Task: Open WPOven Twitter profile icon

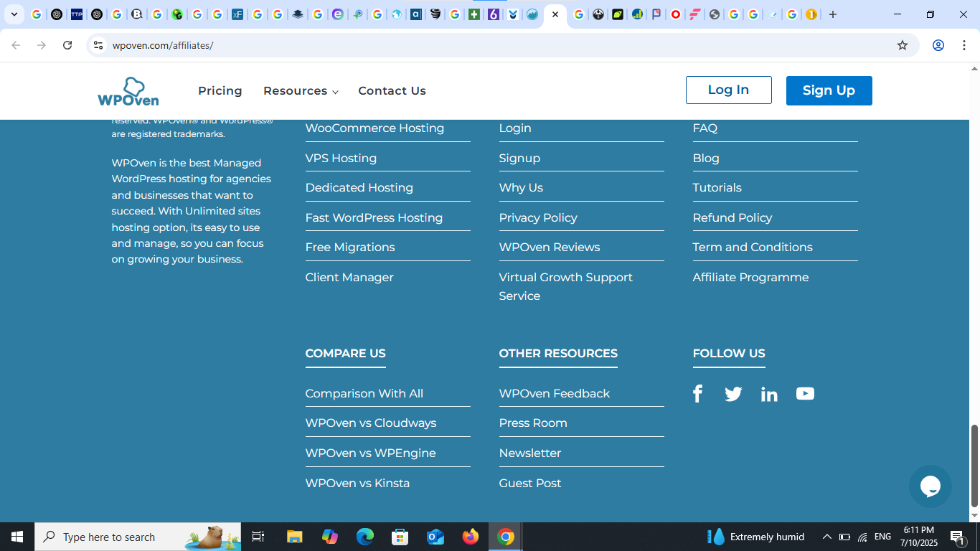Action: [733, 394]
